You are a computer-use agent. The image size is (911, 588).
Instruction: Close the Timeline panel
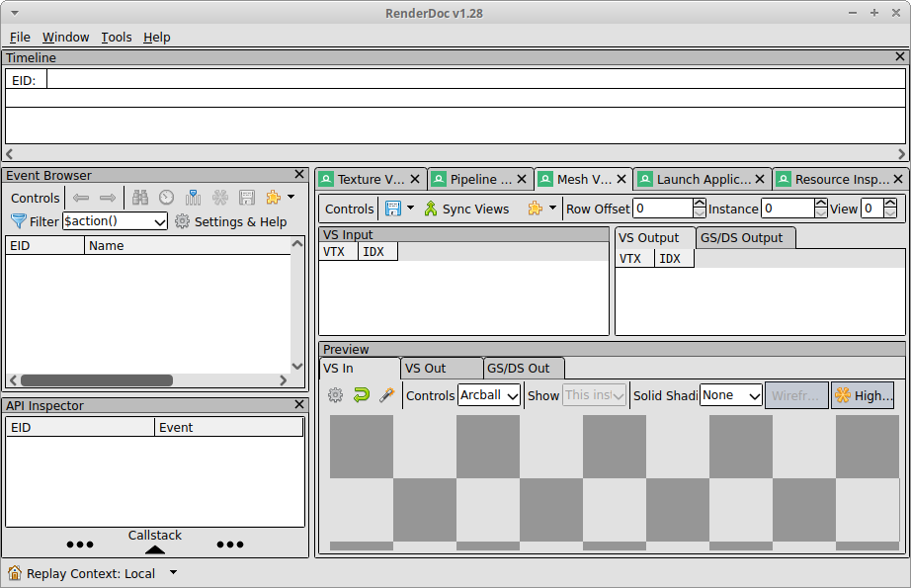tap(900, 56)
